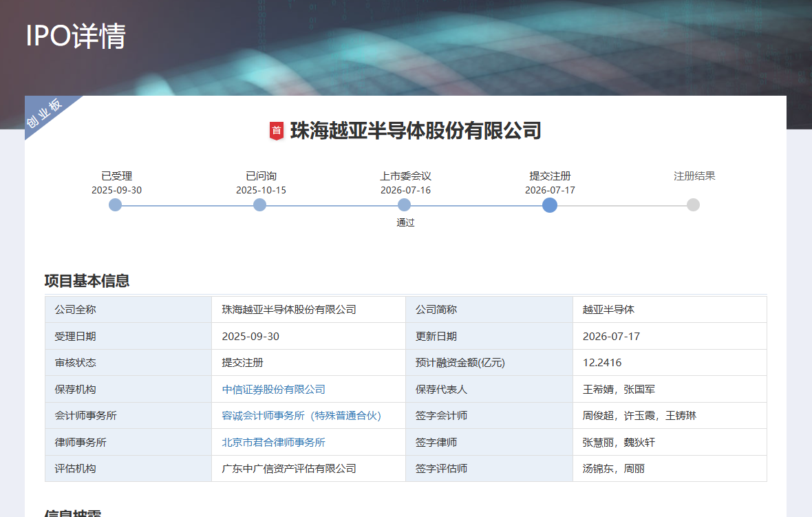Click the 审核状态 label cell
The width and height of the screenshot is (812, 517).
click(129, 363)
